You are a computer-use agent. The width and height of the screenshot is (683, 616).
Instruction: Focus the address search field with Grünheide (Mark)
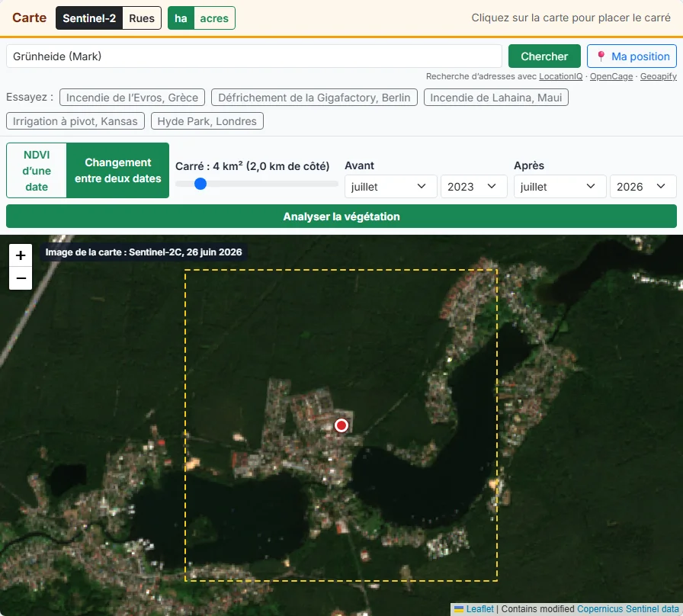tap(254, 56)
